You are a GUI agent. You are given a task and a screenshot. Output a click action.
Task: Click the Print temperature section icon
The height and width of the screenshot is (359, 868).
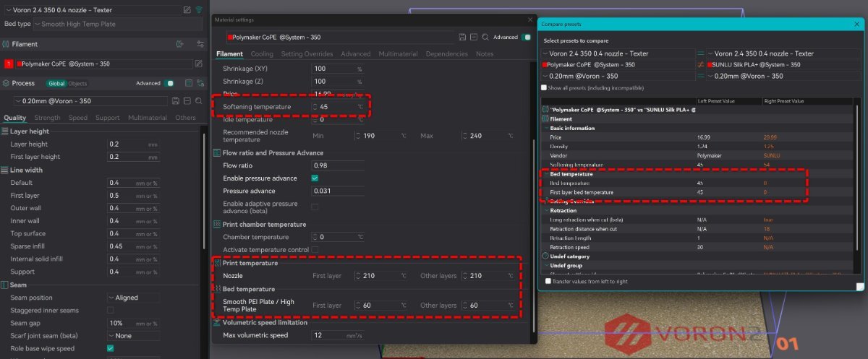[x=216, y=263]
